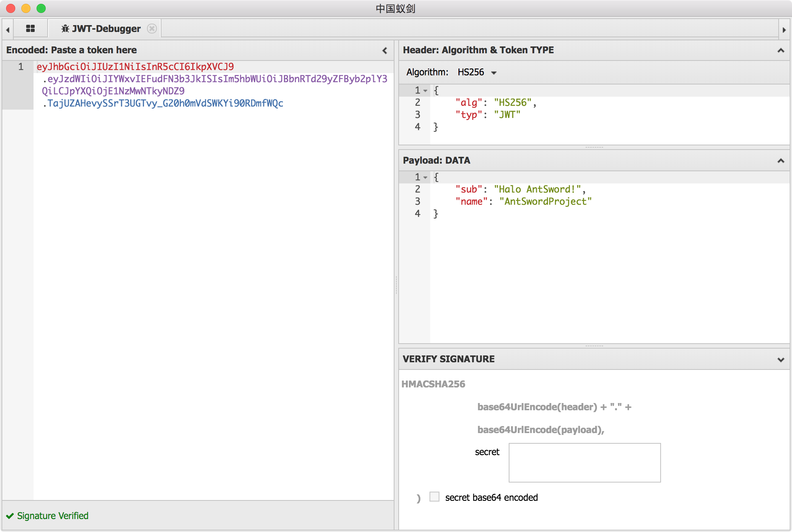Image resolution: width=792 pixels, height=532 pixels.
Task: Click the bug icon on JWT-Debugger tab
Action: point(65,29)
